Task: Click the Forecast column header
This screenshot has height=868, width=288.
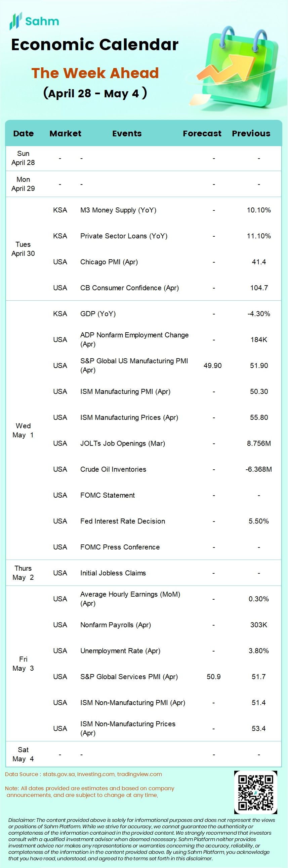Action: pyautogui.click(x=202, y=133)
